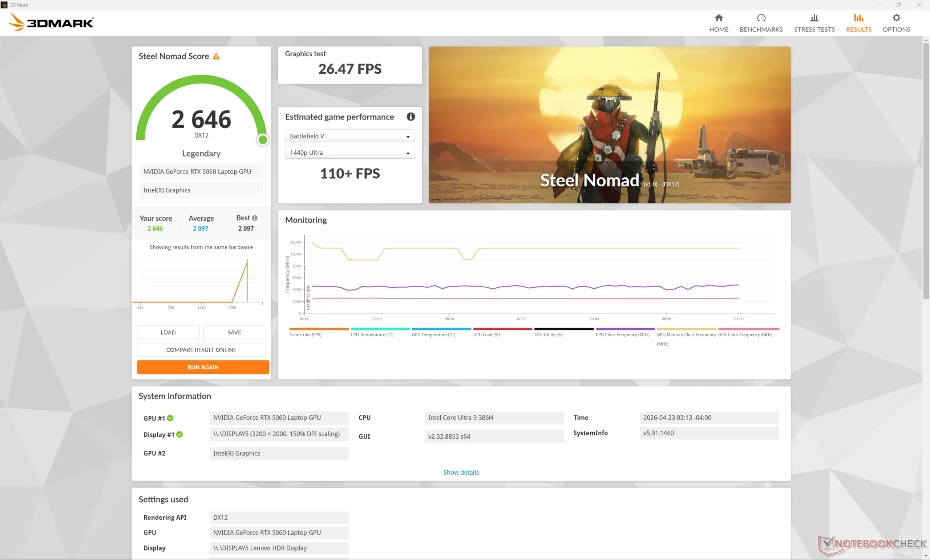Click the Run Again button
Image resolution: width=930 pixels, height=560 pixels.
pyautogui.click(x=203, y=367)
